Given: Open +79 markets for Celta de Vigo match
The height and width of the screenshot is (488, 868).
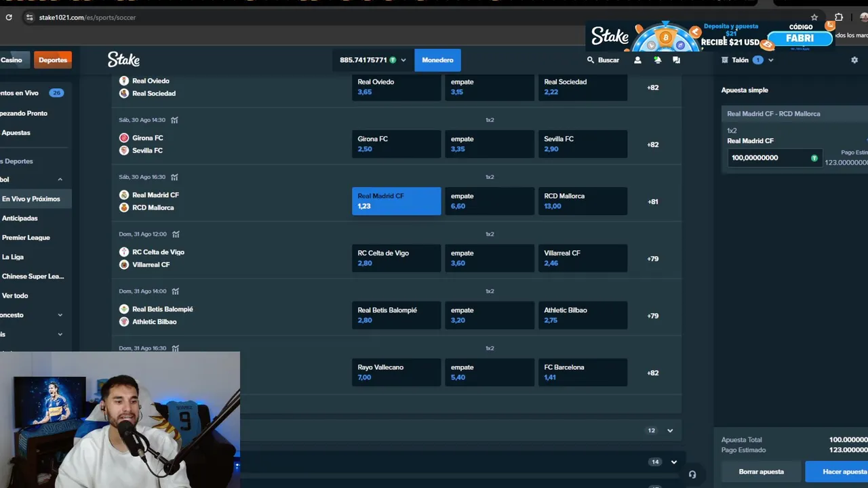Looking at the screenshot, I should click(x=653, y=258).
